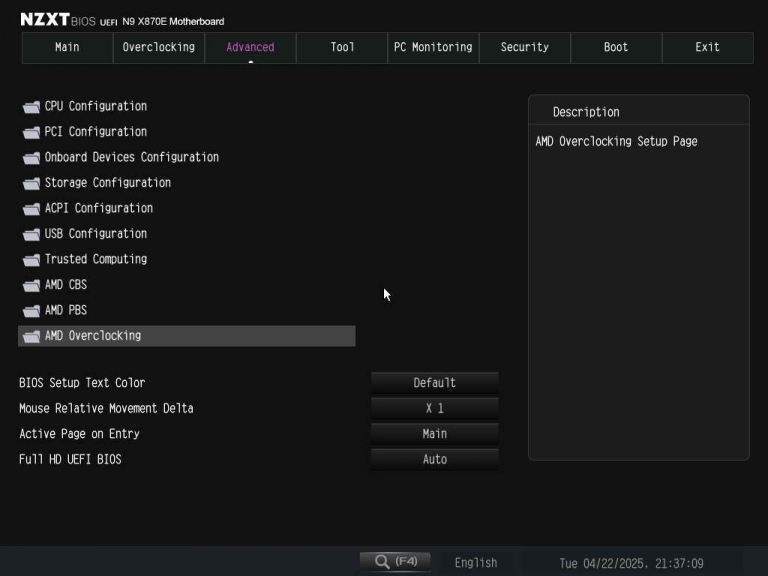
Task: Open the ACPI Configuration entry label
Action: point(98,208)
